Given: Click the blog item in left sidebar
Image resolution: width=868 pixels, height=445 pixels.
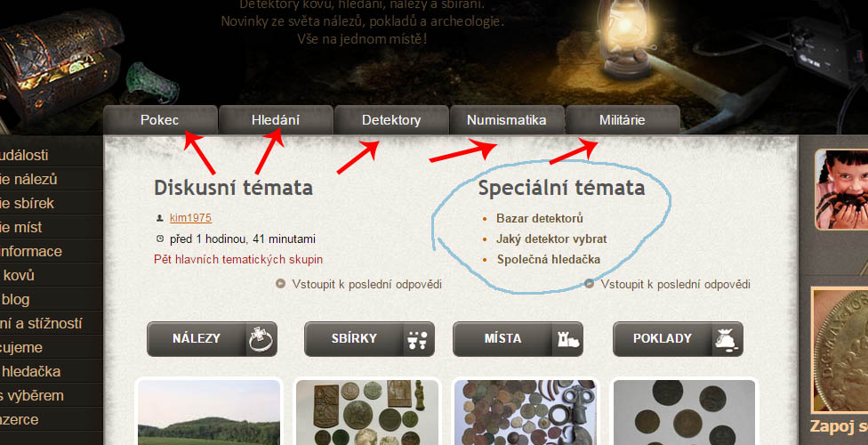Looking at the screenshot, I should point(15,300).
